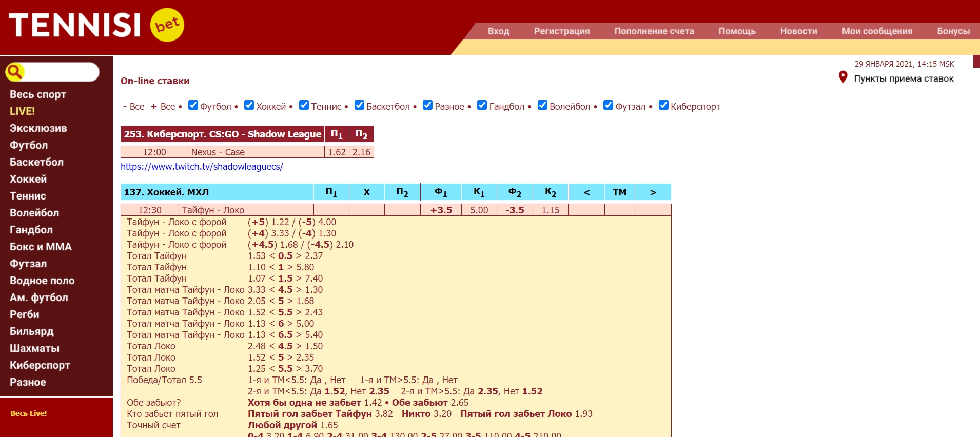Select 'Хотя бы одна не забьет' 1.42

(373, 403)
